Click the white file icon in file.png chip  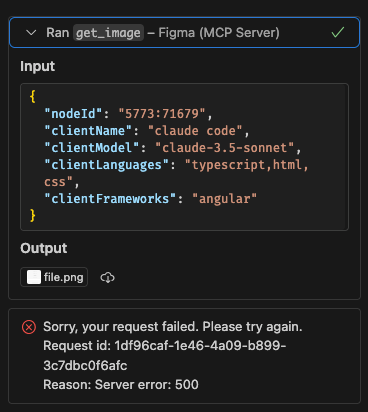coord(34,277)
